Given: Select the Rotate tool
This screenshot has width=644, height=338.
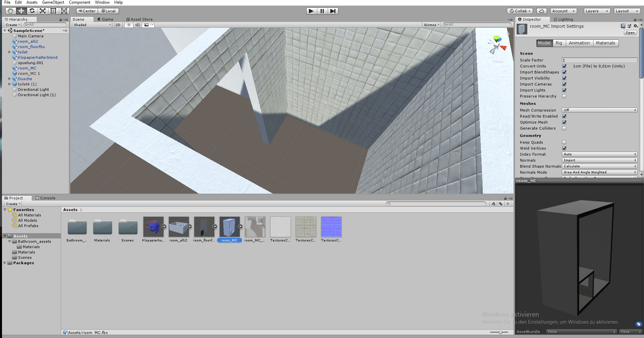Looking at the screenshot, I should point(32,11).
